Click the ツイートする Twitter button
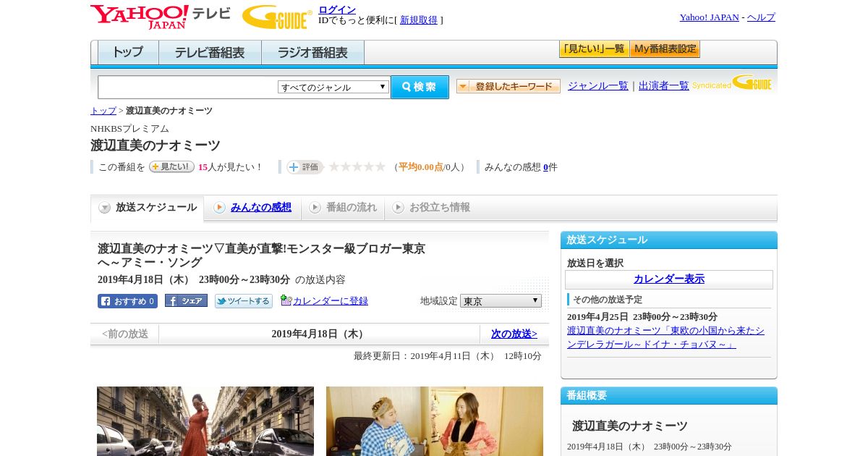The height and width of the screenshot is (456, 868). [244, 301]
